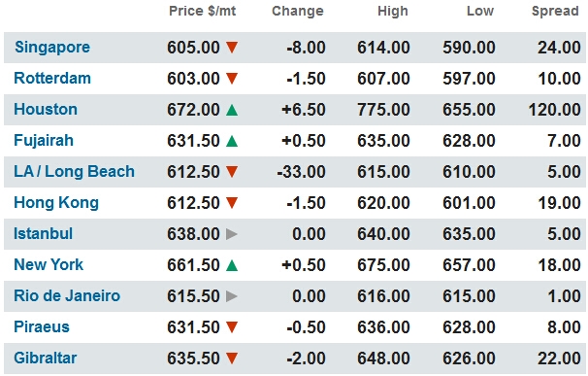
Task: Open the Singapore port link
Action: coord(52,48)
